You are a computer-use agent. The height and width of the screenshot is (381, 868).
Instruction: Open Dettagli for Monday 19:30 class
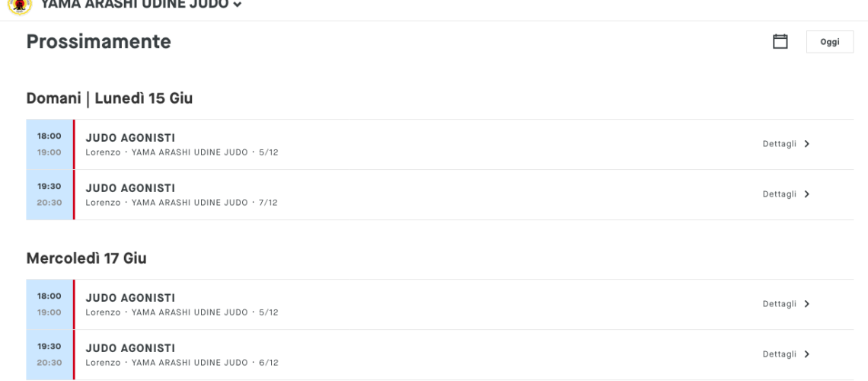click(x=780, y=194)
